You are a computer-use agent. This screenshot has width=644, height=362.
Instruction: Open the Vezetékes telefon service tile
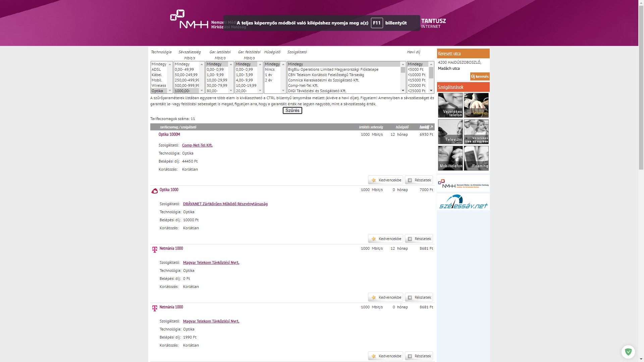450,105
